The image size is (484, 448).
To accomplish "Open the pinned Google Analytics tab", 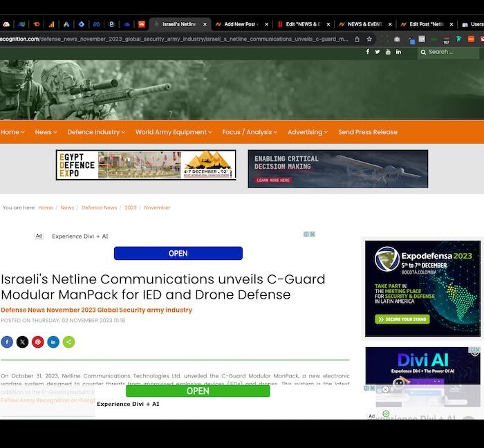I will coord(52,24).
